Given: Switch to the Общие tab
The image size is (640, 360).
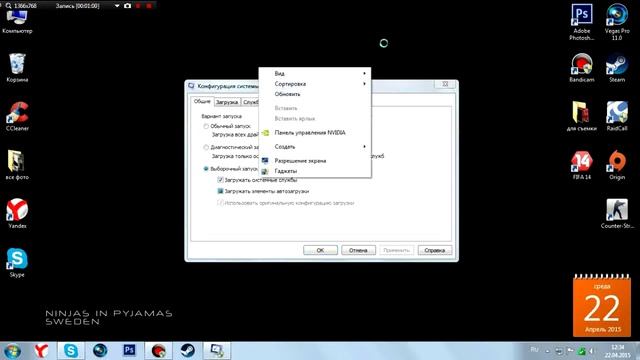Looking at the screenshot, I should tap(202, 101).
